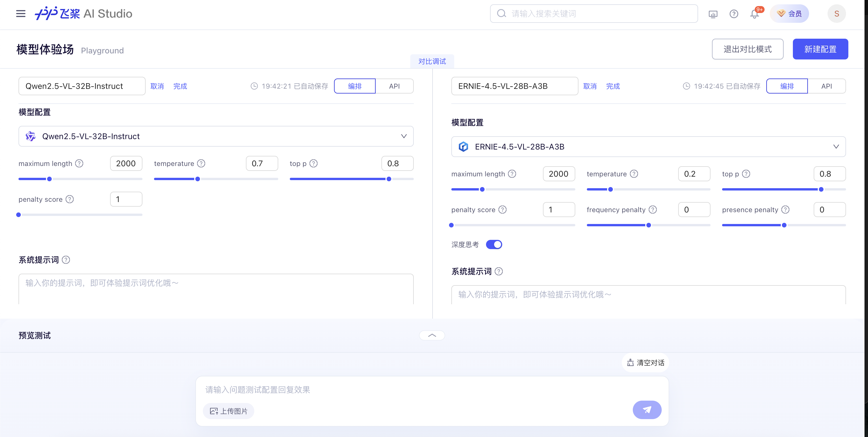
Task: Click the send message paper-plane icon
Action: point(647,410)
